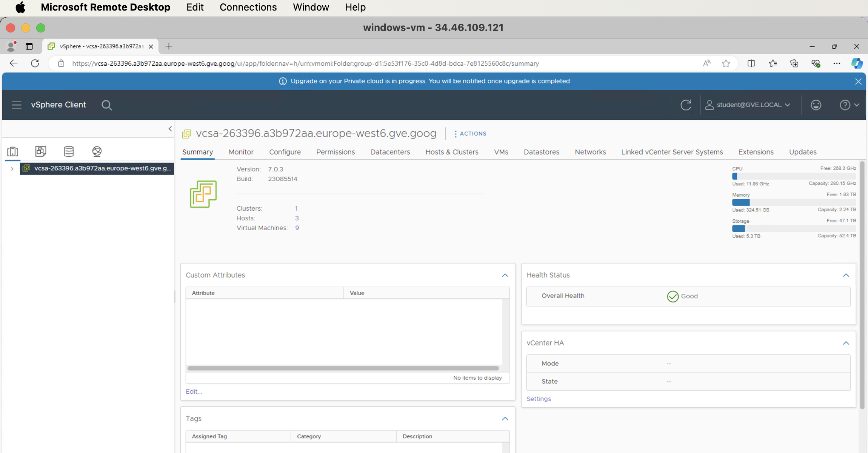Open the student@GVE.LOCAL user dropdown
The width and height of the screenshot is (868, 453).
click(x=748, y=105)
